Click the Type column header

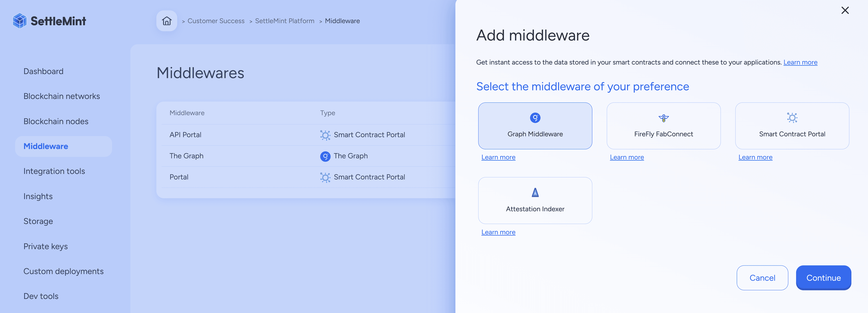pos(328,113)
